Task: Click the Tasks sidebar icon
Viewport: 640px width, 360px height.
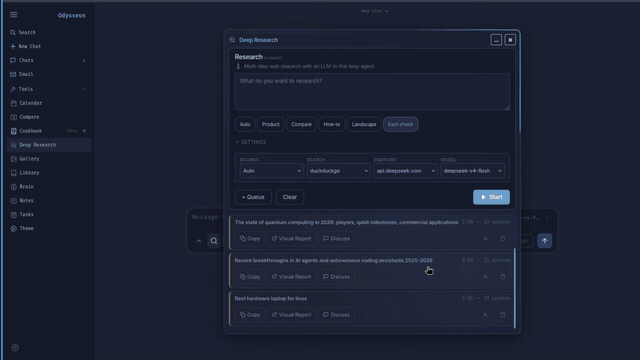Action: coord(13,214)
